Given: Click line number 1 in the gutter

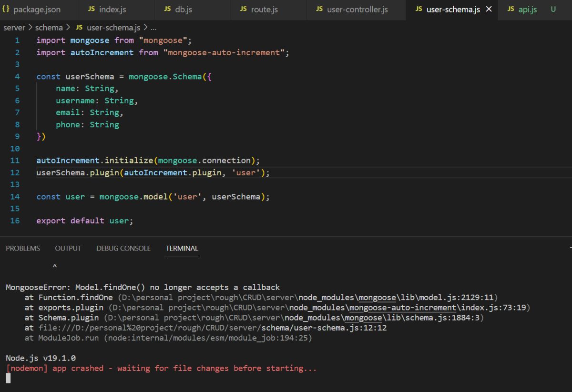Looking at the screenshot, I should [x=17, y=40].
